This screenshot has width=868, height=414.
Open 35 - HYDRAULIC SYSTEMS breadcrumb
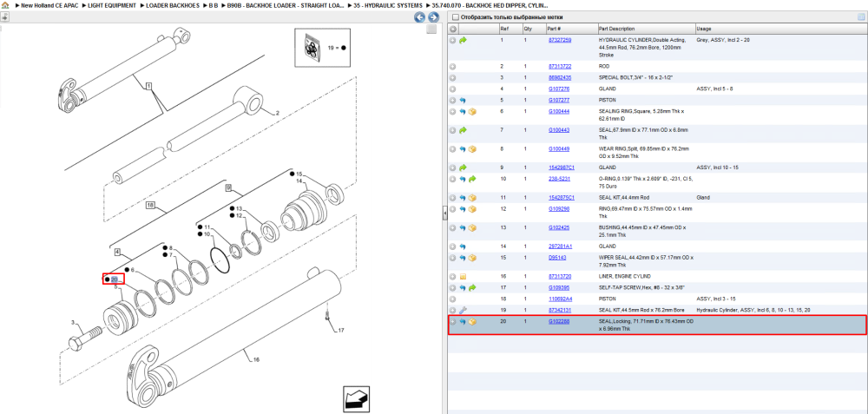point(386,5)
